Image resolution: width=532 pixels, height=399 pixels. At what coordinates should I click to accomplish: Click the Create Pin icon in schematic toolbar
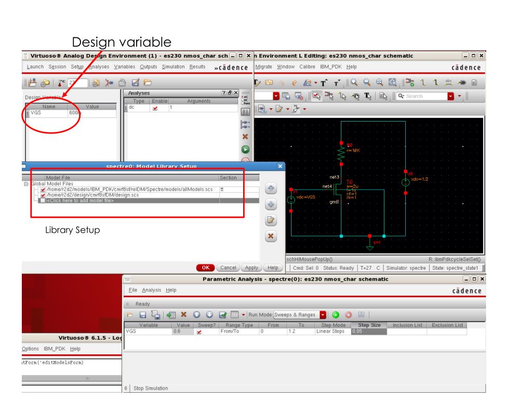(462, 83)
